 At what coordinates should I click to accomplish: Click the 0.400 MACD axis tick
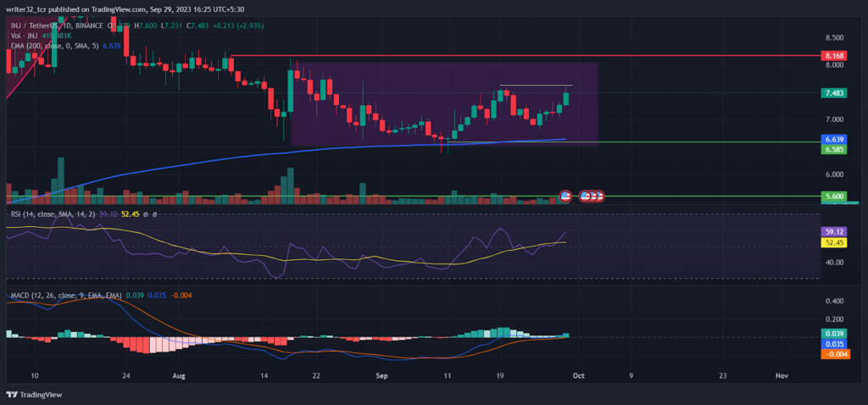pos(834,301)
